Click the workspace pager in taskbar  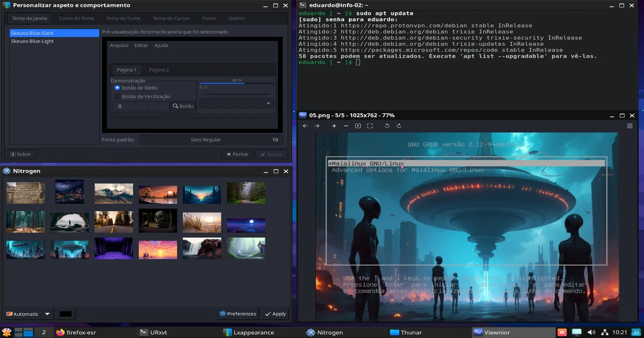pos(24,332)
